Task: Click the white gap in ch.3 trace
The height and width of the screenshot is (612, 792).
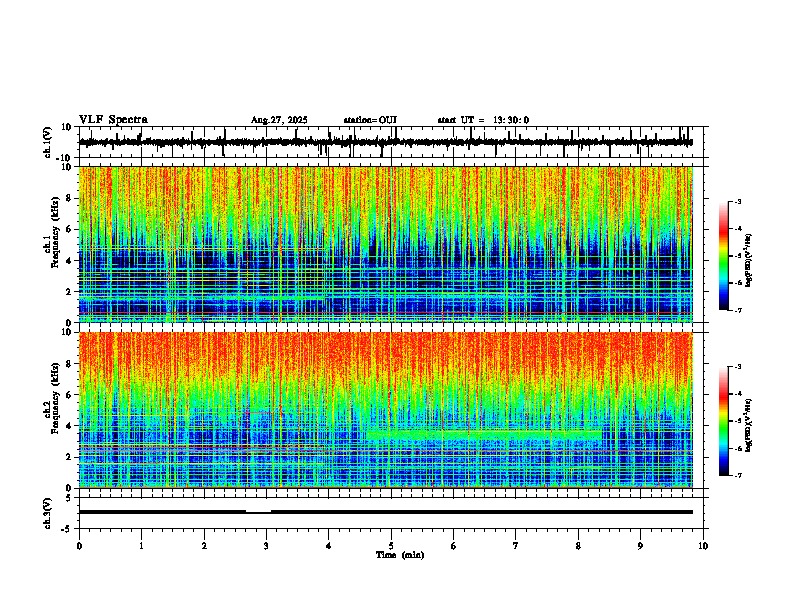Action: pyautogui.click(x=259, y=512)
